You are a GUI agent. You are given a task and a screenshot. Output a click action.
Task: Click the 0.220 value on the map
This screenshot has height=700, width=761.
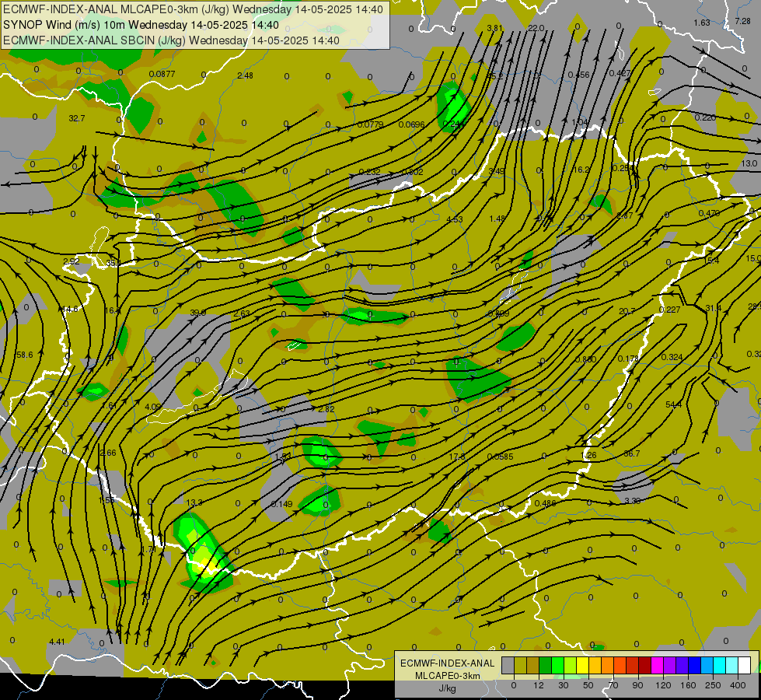pos(705,117)
